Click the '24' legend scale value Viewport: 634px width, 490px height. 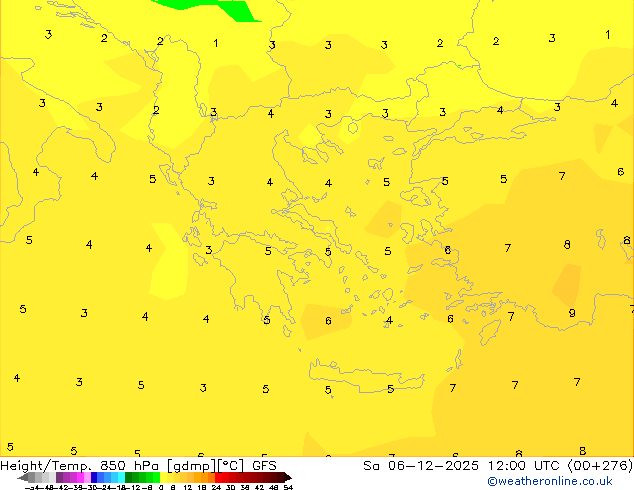pos(216,487)
